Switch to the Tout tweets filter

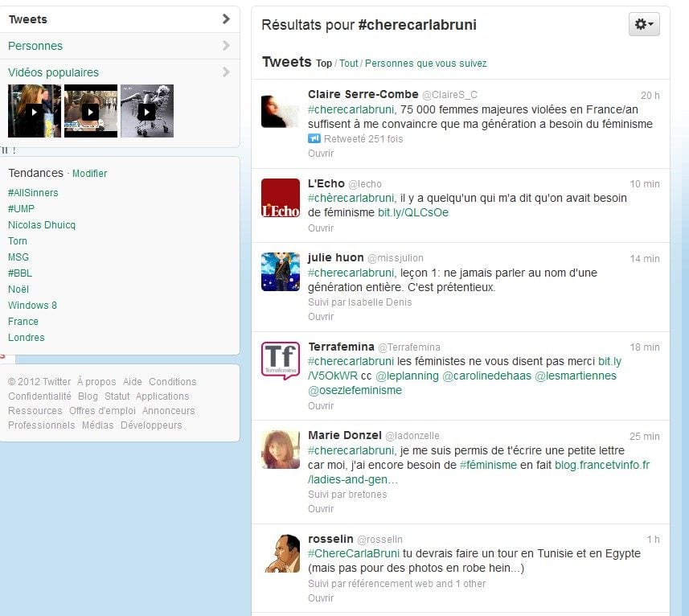[x=348, y=64]
